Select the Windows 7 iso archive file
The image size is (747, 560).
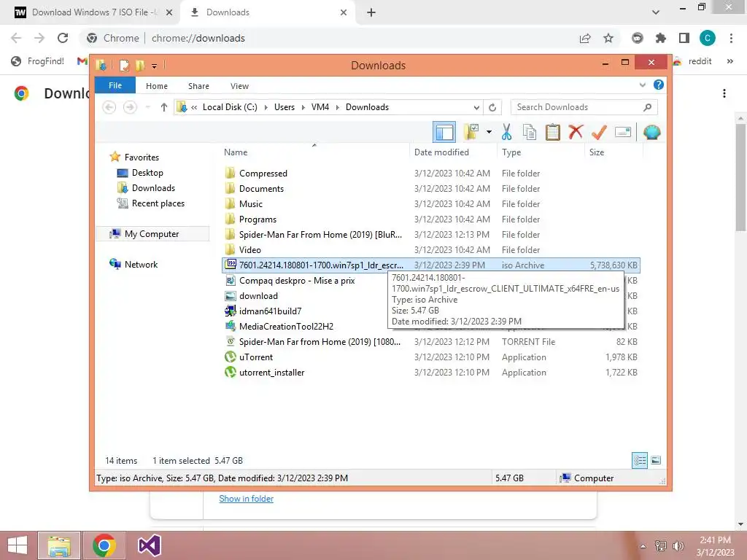(430, 265)
